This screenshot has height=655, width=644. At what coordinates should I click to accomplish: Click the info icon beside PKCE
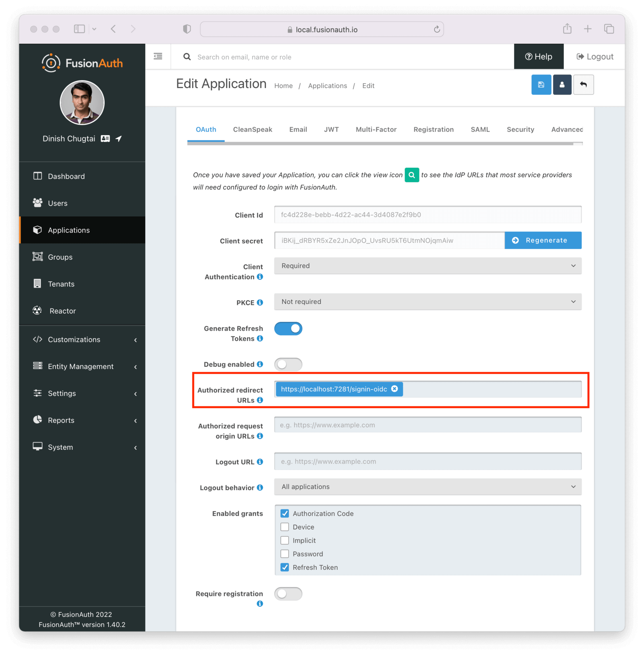click(260, 303)
